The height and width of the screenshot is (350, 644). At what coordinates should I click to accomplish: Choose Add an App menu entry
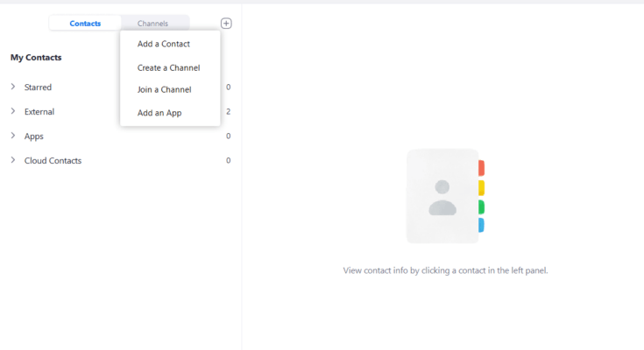click(x=159, y=113)
